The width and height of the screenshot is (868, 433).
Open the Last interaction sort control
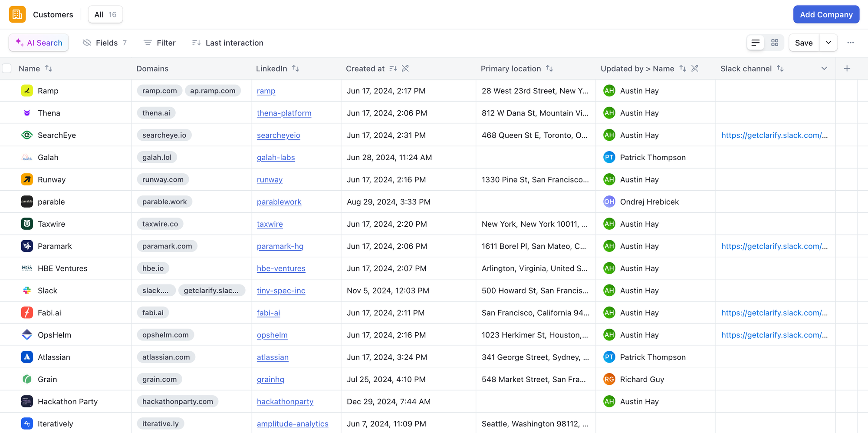tap(228, 43)
